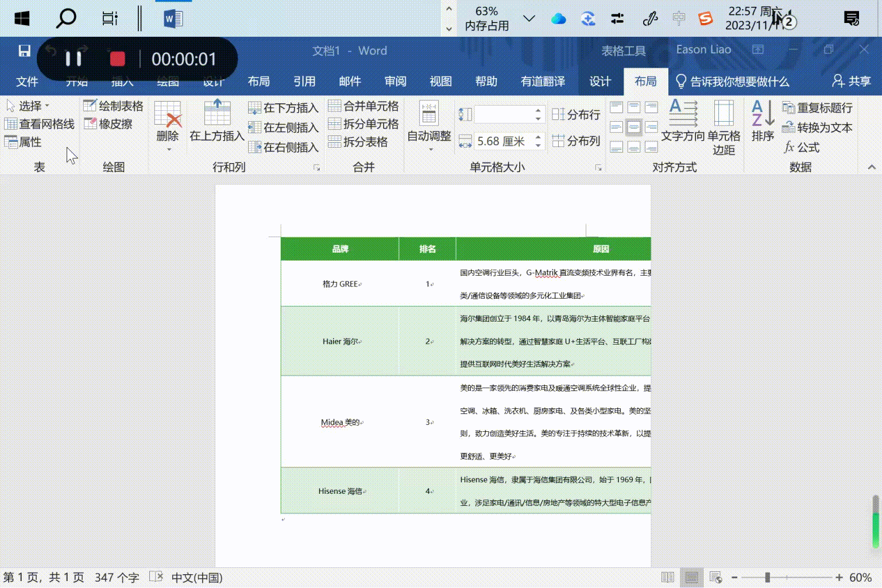Screen dimensions: 882x588
Task: Expand the 选择 dropdown
Action: [x=28, y=106]
